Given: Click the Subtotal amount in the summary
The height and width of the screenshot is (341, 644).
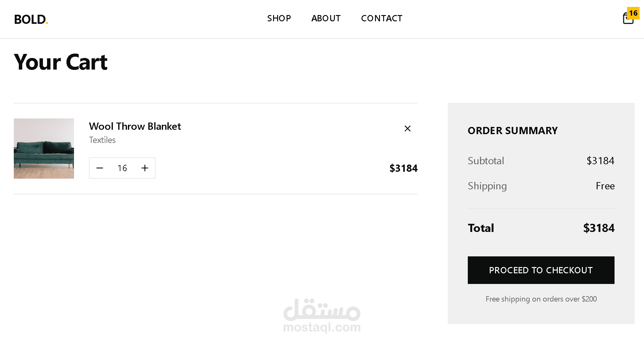Looking at the screenshot, I should (600, 161).
